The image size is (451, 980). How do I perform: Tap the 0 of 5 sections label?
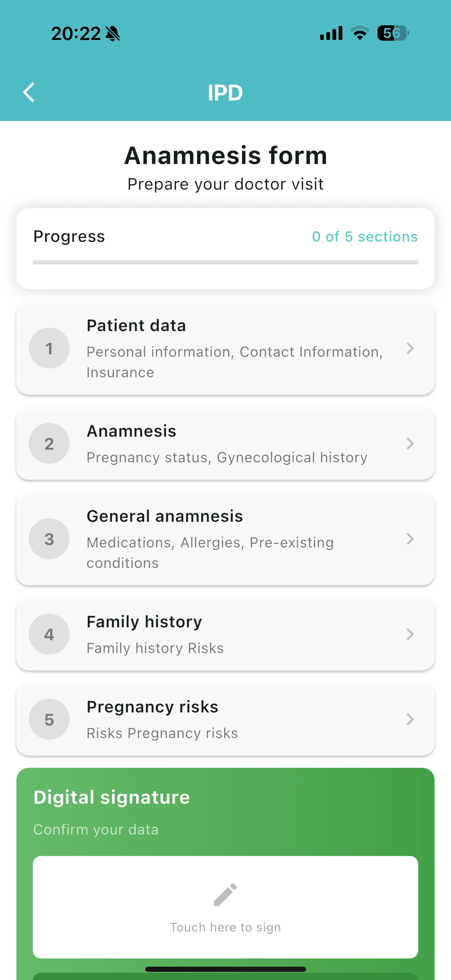click(364, 237)
